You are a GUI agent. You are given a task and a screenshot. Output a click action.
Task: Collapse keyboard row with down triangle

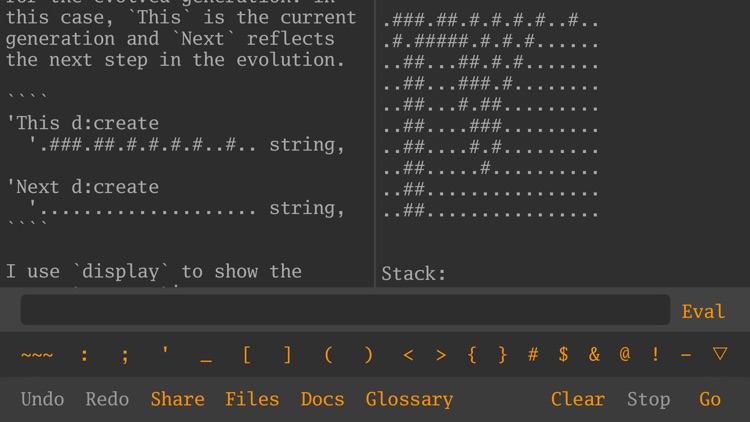tap(720, 354)
